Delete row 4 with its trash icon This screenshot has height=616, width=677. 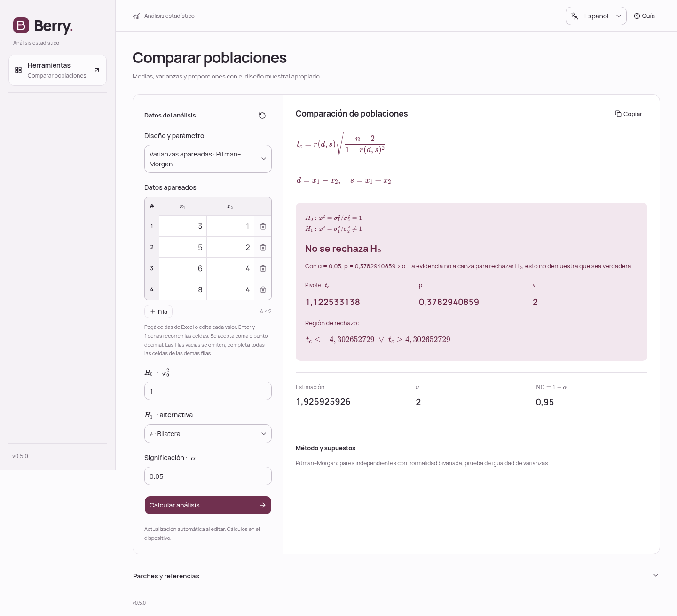263,290
